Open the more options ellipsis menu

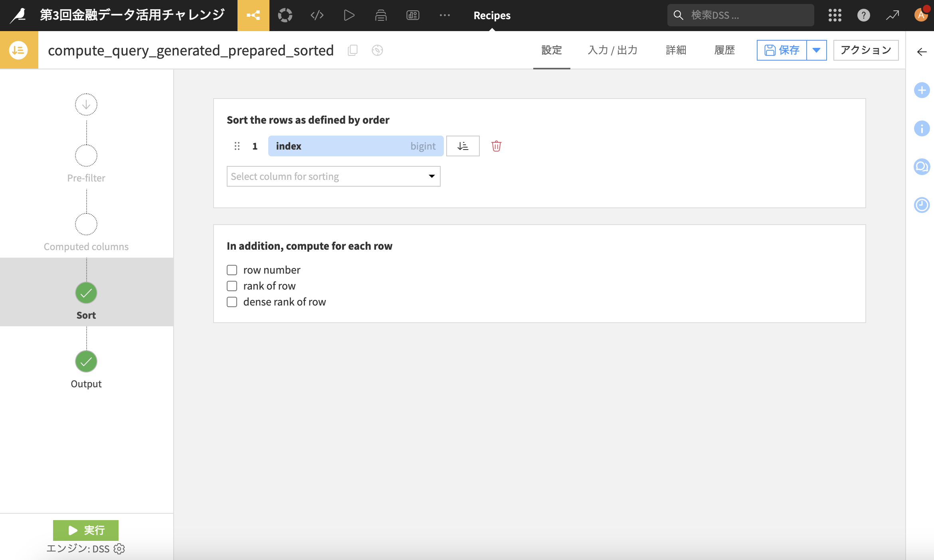coord(445,16)
